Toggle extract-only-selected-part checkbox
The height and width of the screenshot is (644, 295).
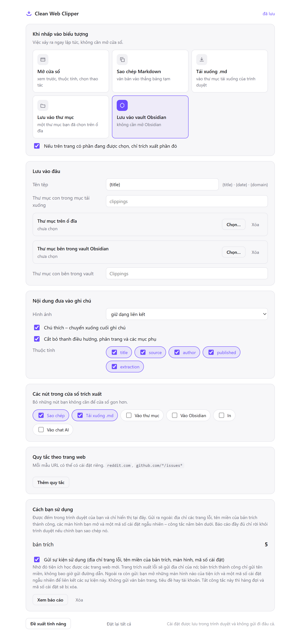point(37,146)
